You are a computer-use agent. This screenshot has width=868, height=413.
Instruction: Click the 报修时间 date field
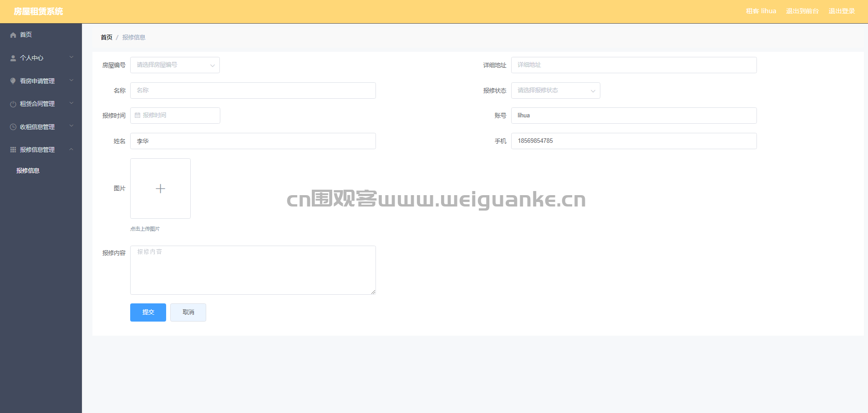175,116
